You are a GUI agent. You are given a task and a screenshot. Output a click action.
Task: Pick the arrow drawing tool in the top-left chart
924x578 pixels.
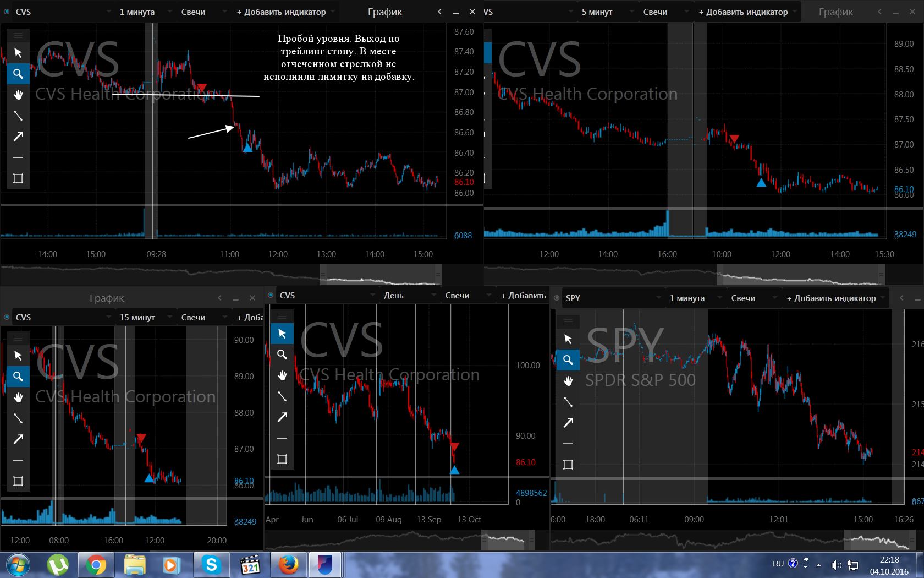tap(18, 137)
